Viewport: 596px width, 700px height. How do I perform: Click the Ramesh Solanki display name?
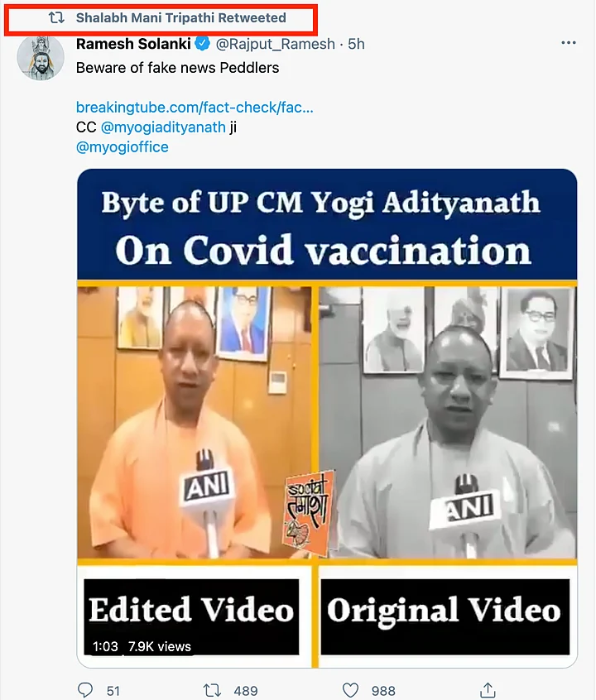[x=133, y=44]
